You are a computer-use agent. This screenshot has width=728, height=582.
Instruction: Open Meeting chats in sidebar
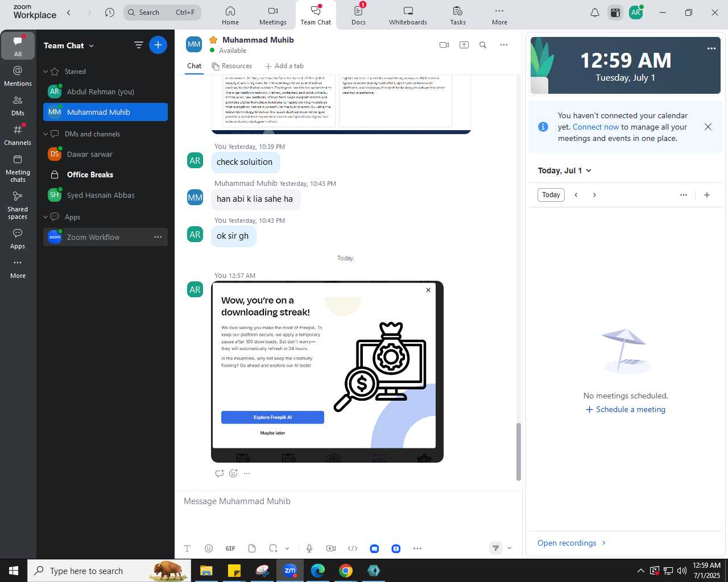(x=18, y=168)
